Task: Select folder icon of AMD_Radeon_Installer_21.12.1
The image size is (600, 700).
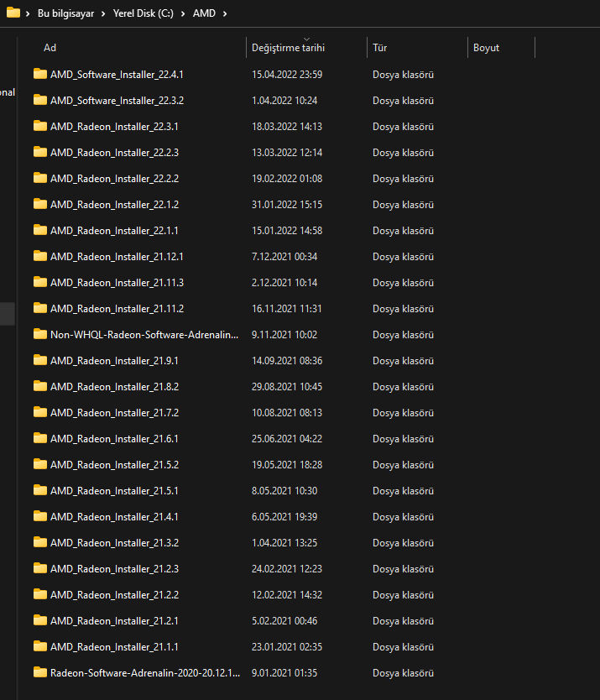Action: pyautogui.click(x=40, y=256)
